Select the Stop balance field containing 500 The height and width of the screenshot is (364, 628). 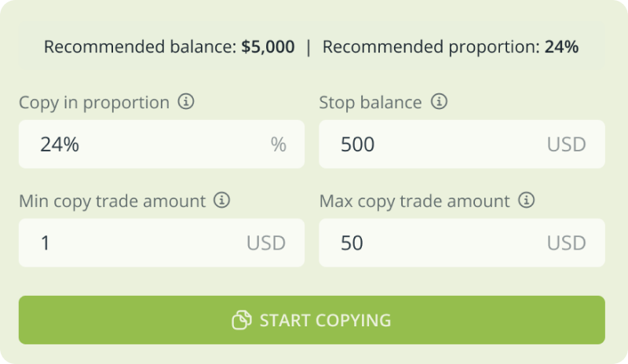pos(462,144)
